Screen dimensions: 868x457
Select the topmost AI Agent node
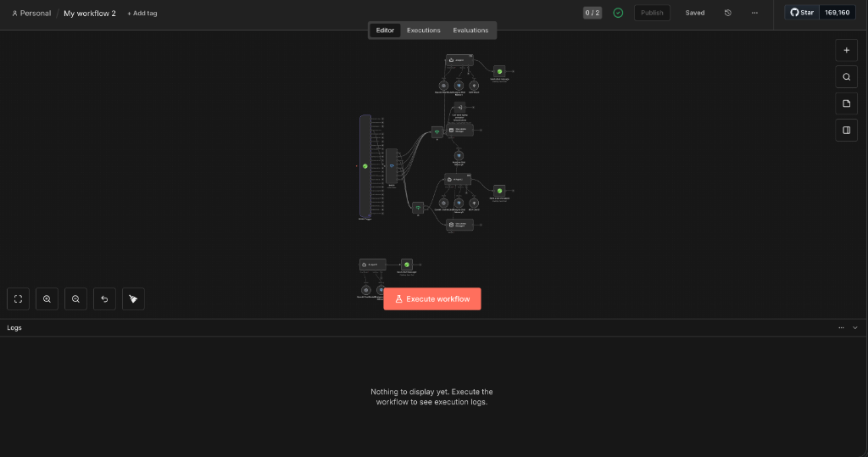pos(459,60)
